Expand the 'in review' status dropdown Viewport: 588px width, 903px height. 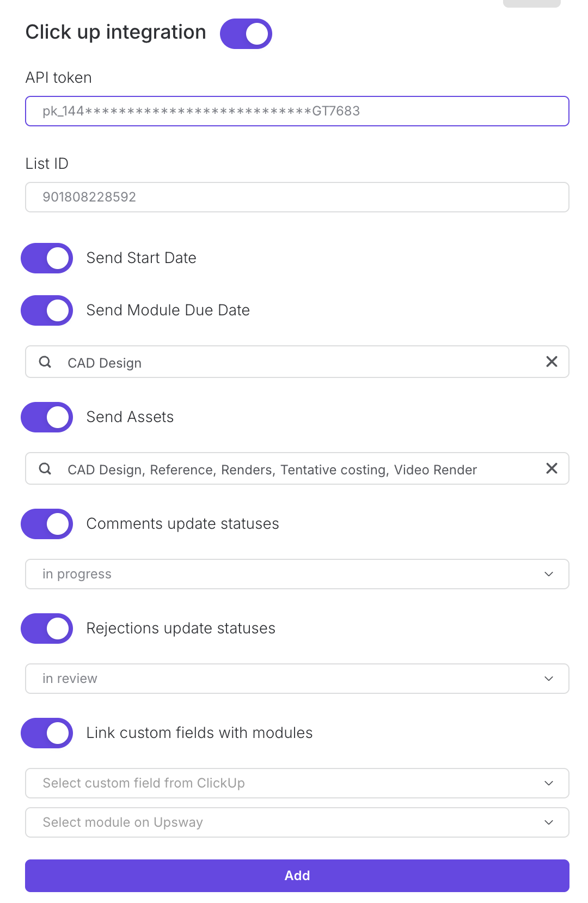(x=297, y=679)
